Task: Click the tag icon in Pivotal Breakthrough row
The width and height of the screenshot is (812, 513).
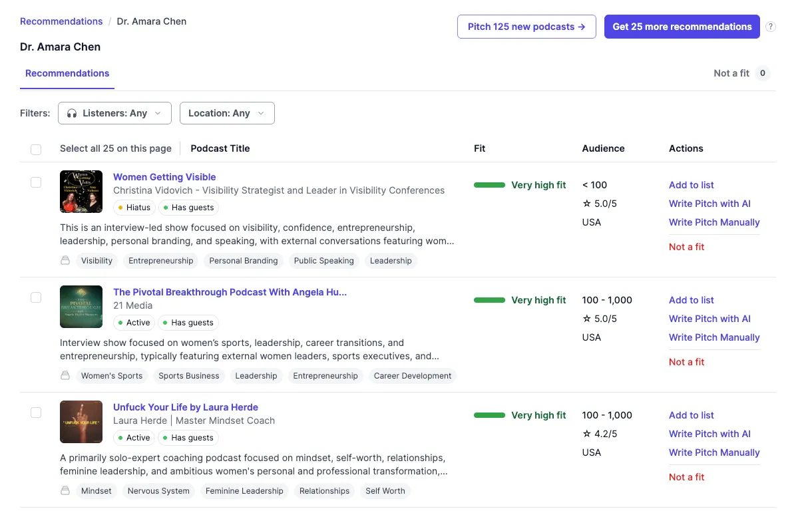Action: click(65, 376)
